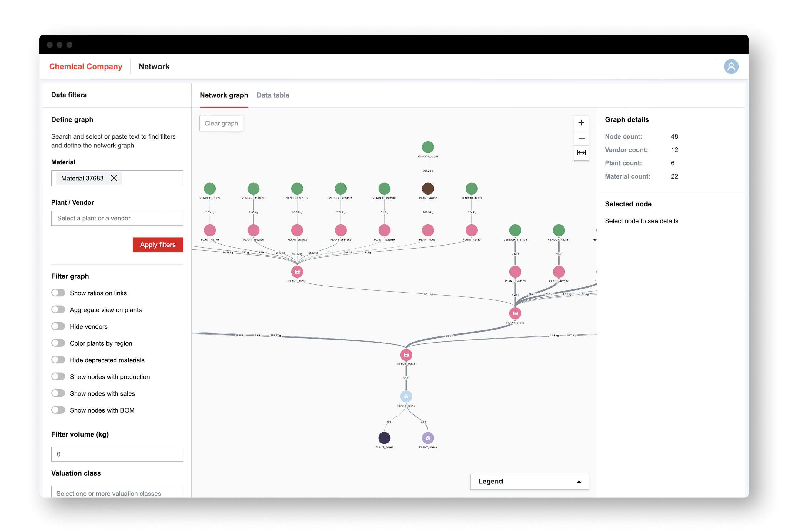The height and width of the screenshot is (532, 788).
Task: Enable Color plants by region
Action: (58, 343)
